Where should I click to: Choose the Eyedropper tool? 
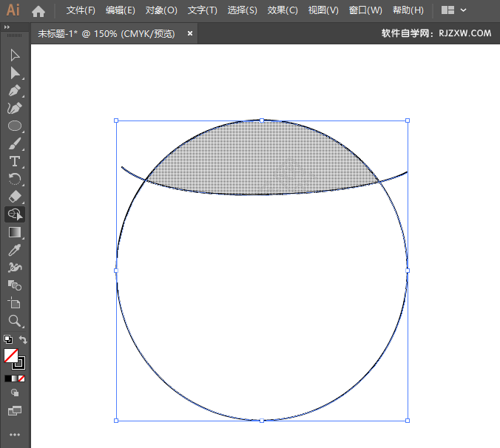(15, 250)
